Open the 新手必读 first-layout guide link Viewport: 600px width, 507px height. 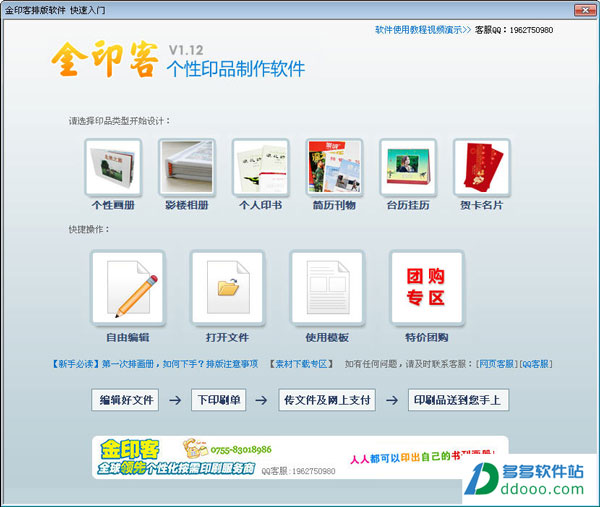[155, 364]
